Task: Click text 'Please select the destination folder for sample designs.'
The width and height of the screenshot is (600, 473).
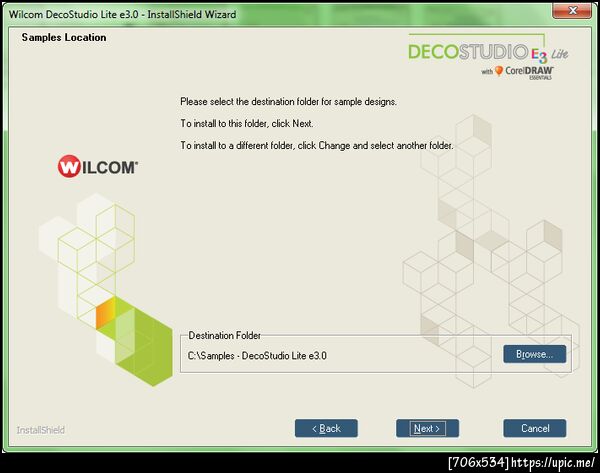Action: click(289, 102)
